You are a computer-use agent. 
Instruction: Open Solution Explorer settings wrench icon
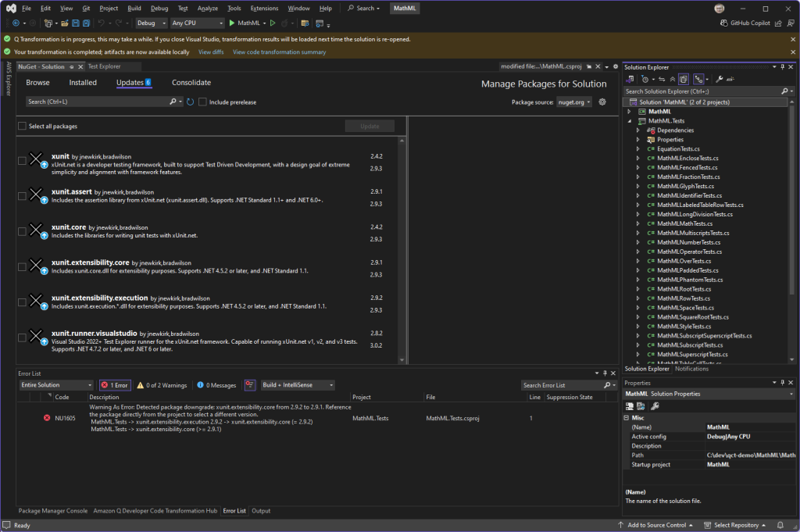719,78
